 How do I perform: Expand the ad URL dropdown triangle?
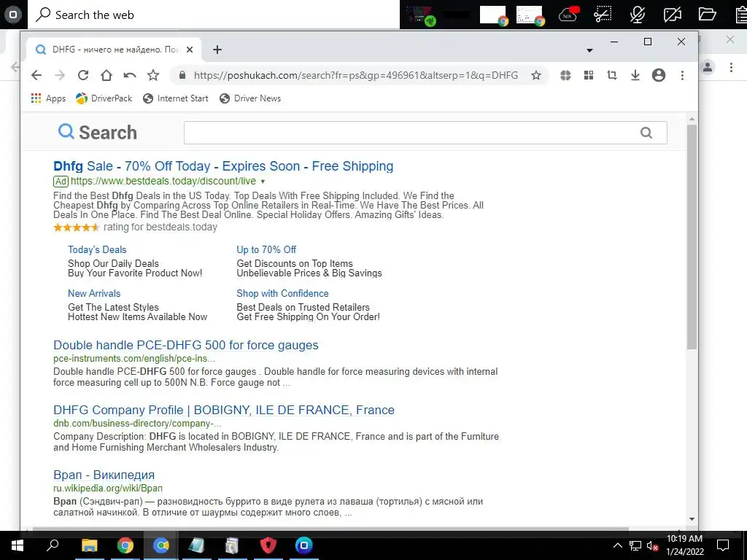[x=263, y=182]
